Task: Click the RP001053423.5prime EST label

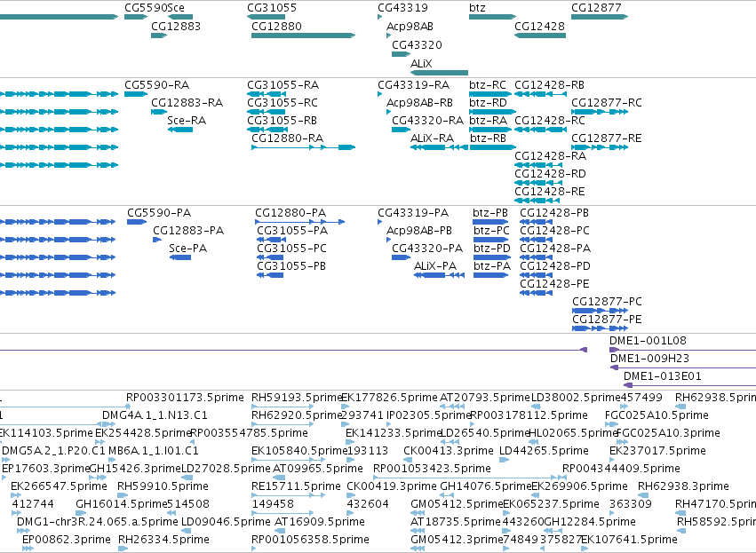Action: click(432, 468)
